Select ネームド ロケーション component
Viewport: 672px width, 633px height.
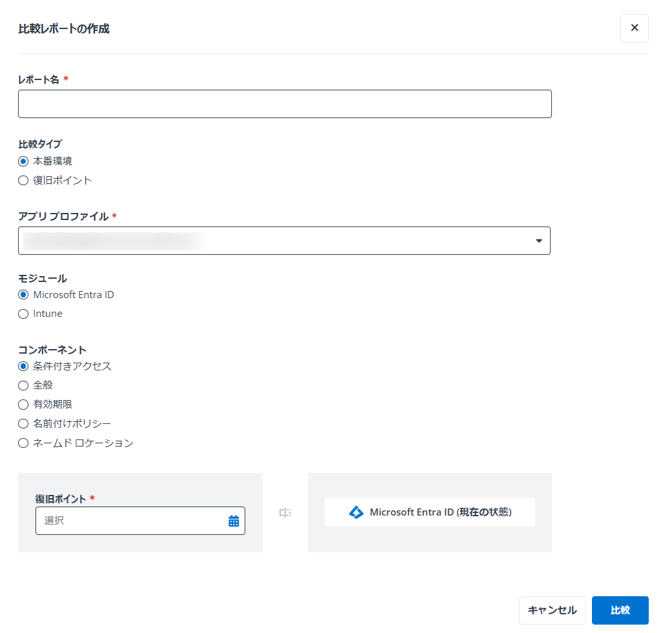(23, 443)
